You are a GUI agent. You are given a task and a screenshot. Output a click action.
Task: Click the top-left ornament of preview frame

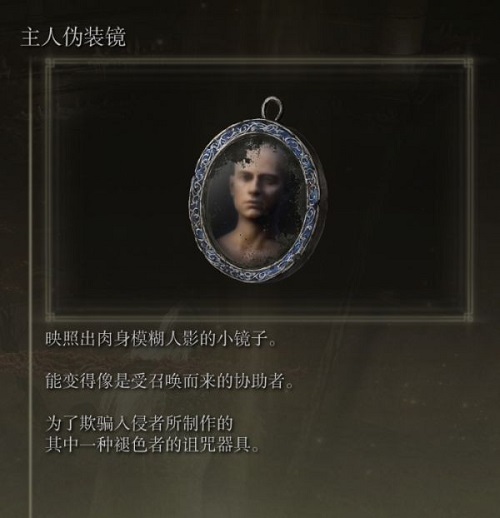[49, 62]
